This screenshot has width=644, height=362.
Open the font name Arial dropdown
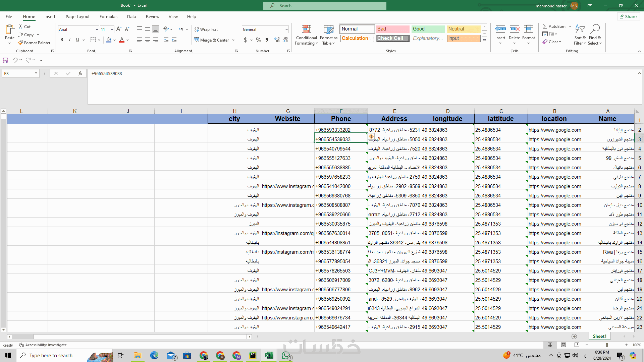click(x=97, y=29)
